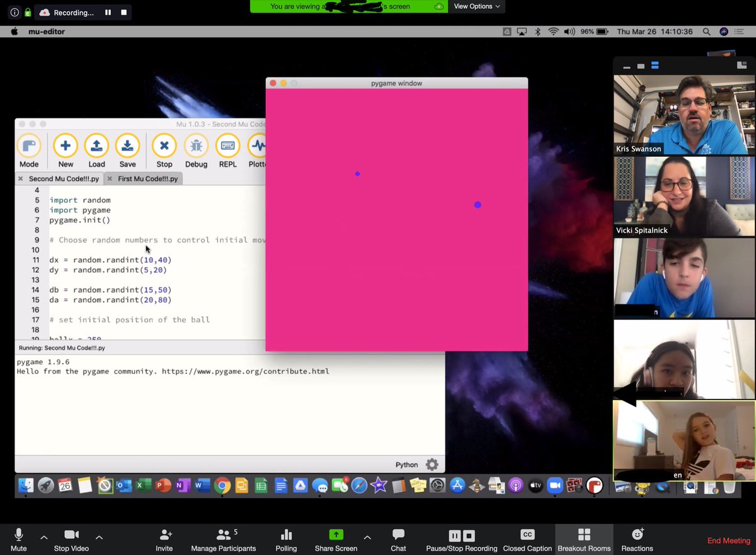Save the script with the Save button
Viewport: 756px width, 555px height.
(x=127, y=151)
